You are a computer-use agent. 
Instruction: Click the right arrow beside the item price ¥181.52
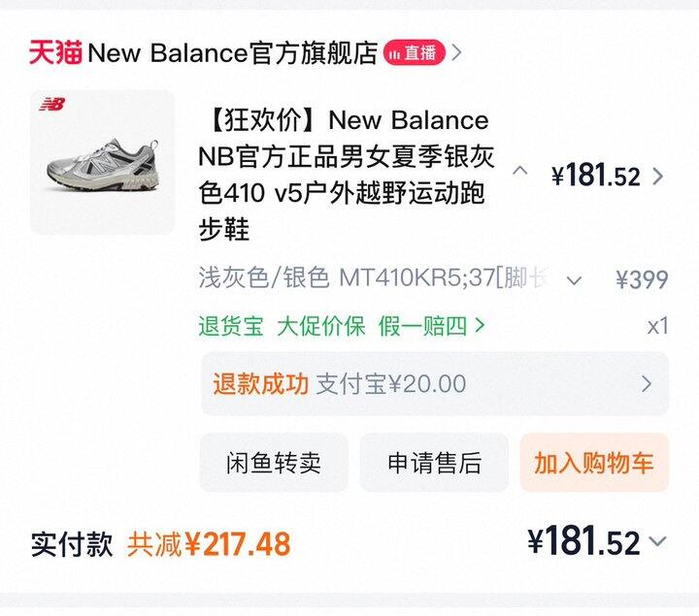coord(658,176)
